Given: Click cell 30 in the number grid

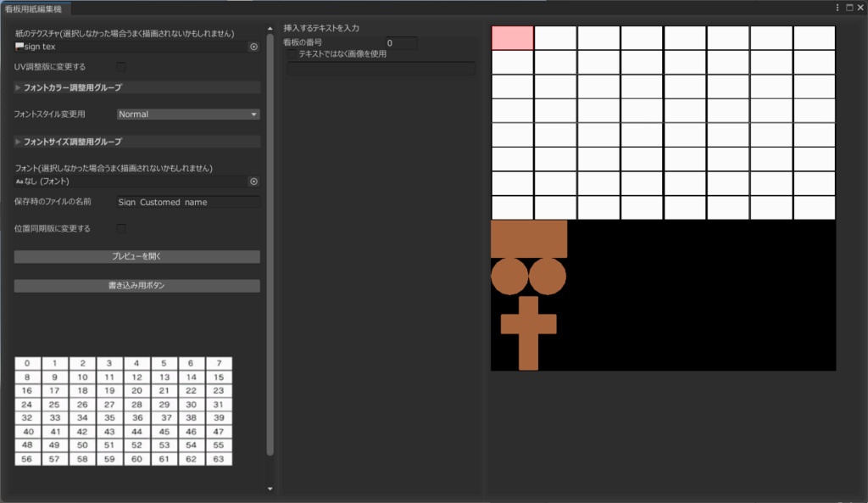Looking at the screenshot, I should pyautogui.click(x=191, y=405).
